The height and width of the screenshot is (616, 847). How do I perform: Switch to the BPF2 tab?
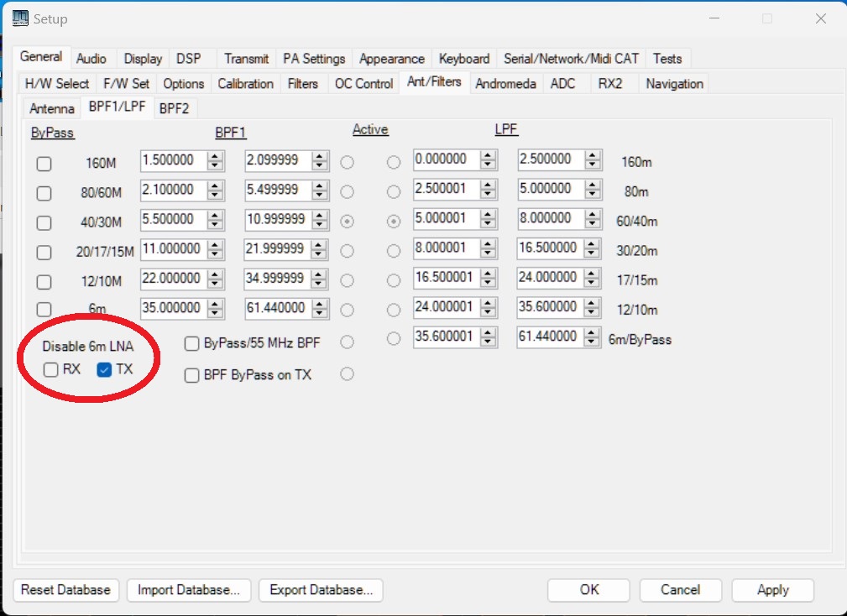pos(174,108)
